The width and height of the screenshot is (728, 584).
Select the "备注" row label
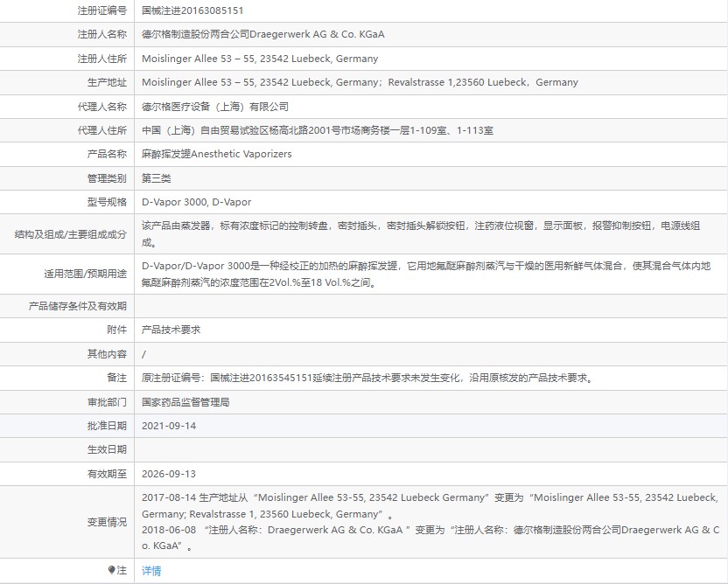click(x=116, y=378)
